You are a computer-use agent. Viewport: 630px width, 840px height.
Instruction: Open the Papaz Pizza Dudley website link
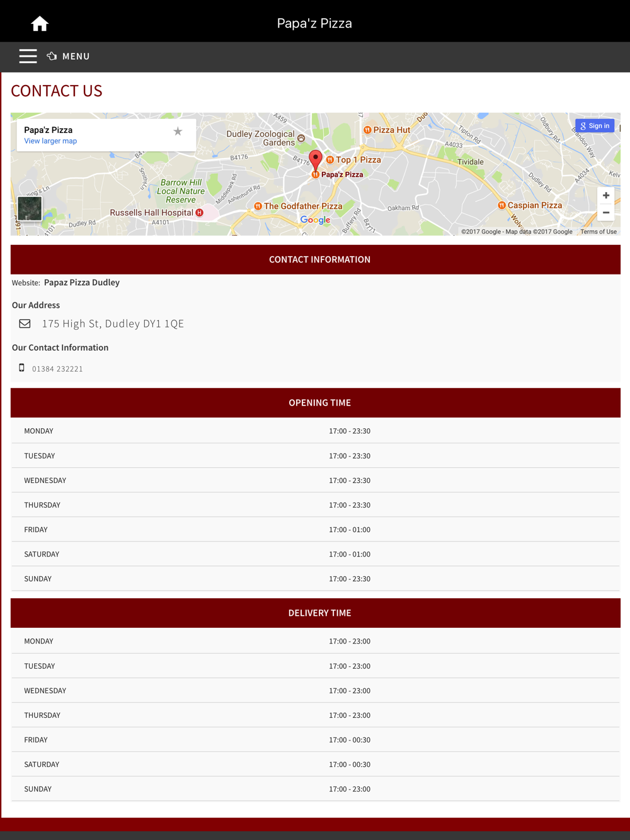pyautogui.click(x=82, y=283)
